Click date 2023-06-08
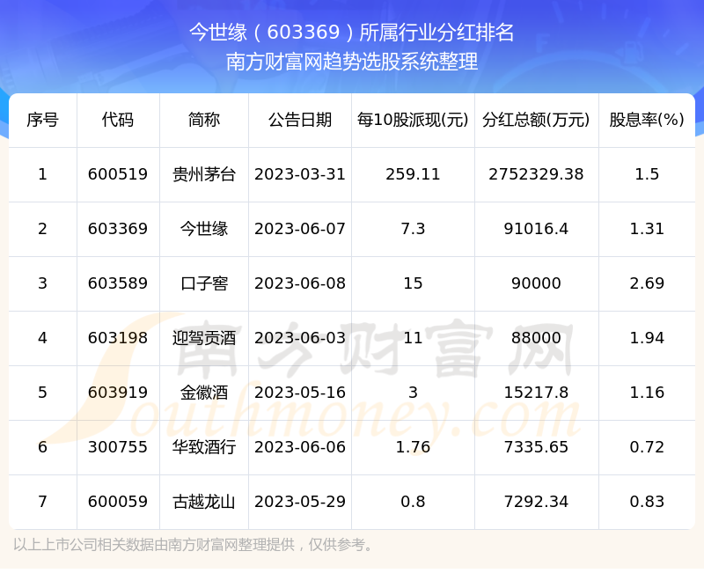Screen dimensions: 704x588 tap(300, 283)
